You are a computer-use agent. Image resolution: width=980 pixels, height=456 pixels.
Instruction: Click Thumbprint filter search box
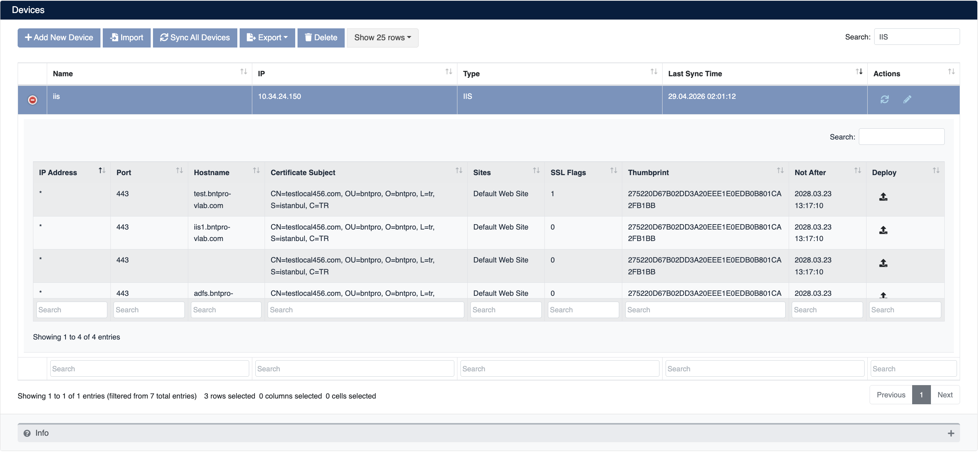[x=705, y=310]
